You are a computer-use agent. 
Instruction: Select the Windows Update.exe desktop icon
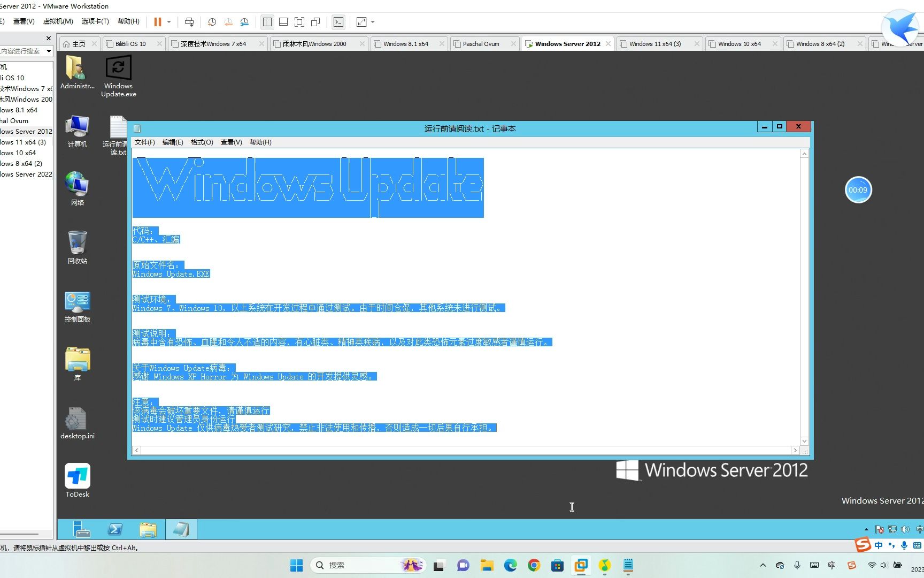[x=118, y=76]
